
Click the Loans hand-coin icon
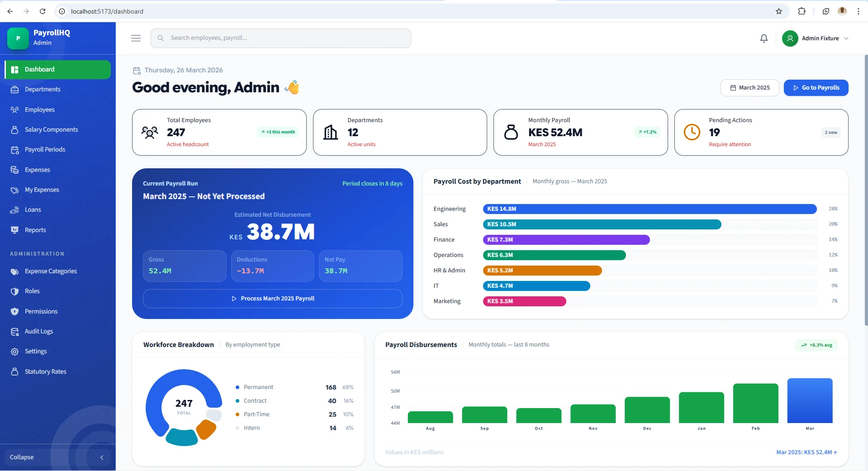(x=14, y=210)
